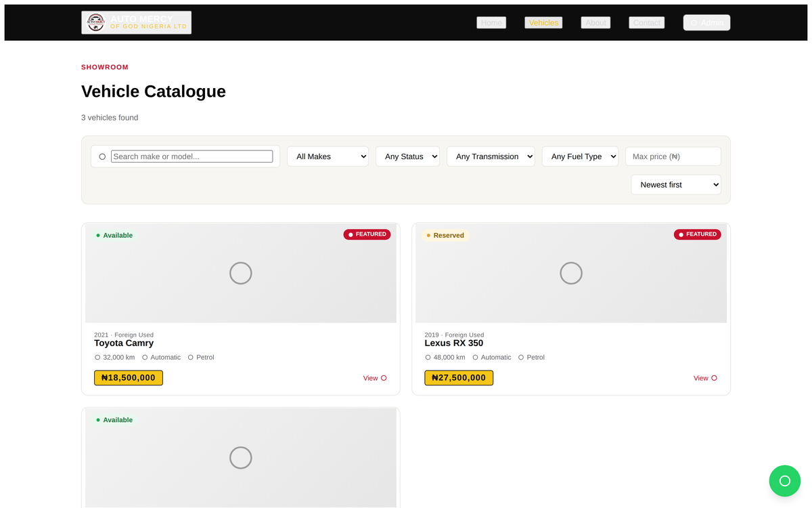This screenshot has height=508, width=812.
Task: Focus the Search make or model field
Action: coord(192,156)
